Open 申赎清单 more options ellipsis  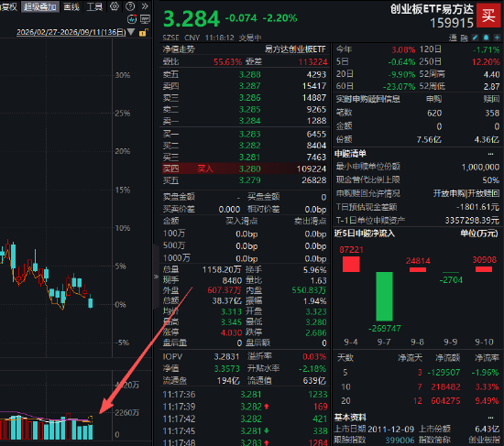point(490,154)
